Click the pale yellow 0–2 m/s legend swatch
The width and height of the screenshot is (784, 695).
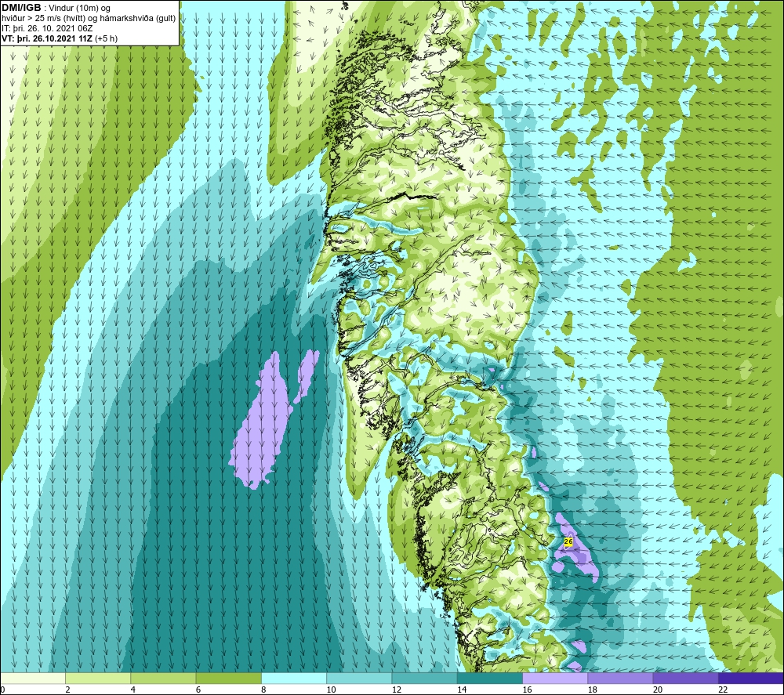pos(33,678)
